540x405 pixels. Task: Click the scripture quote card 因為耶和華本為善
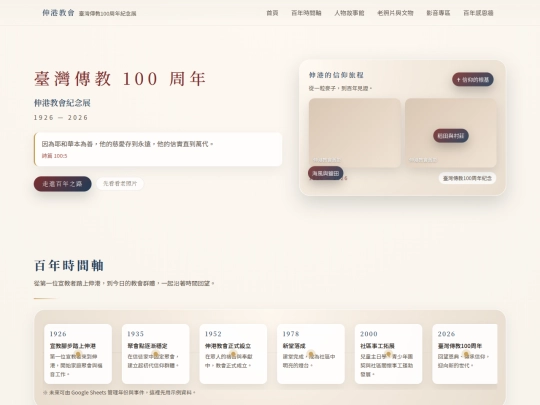point(158,149)
